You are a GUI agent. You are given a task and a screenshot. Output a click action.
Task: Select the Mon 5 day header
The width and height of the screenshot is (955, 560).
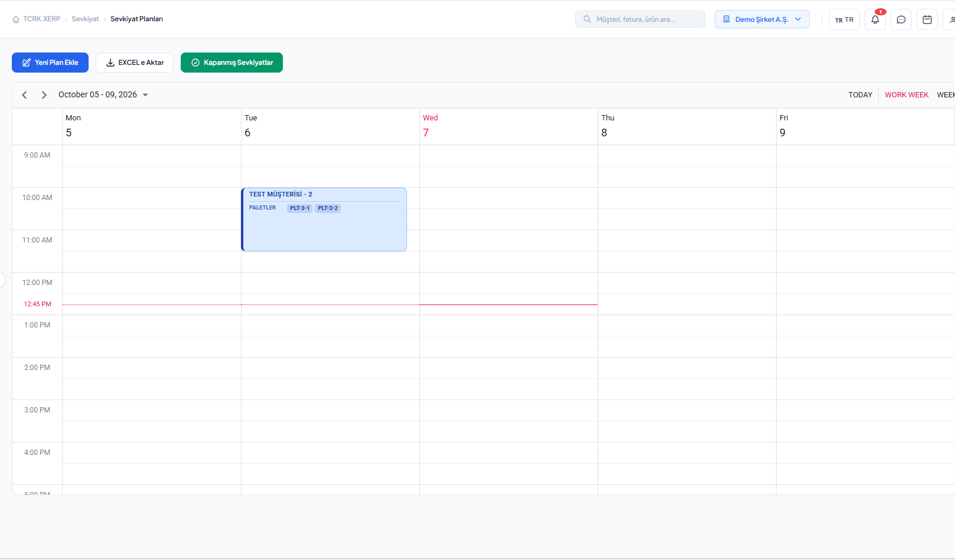pos(152,126)
